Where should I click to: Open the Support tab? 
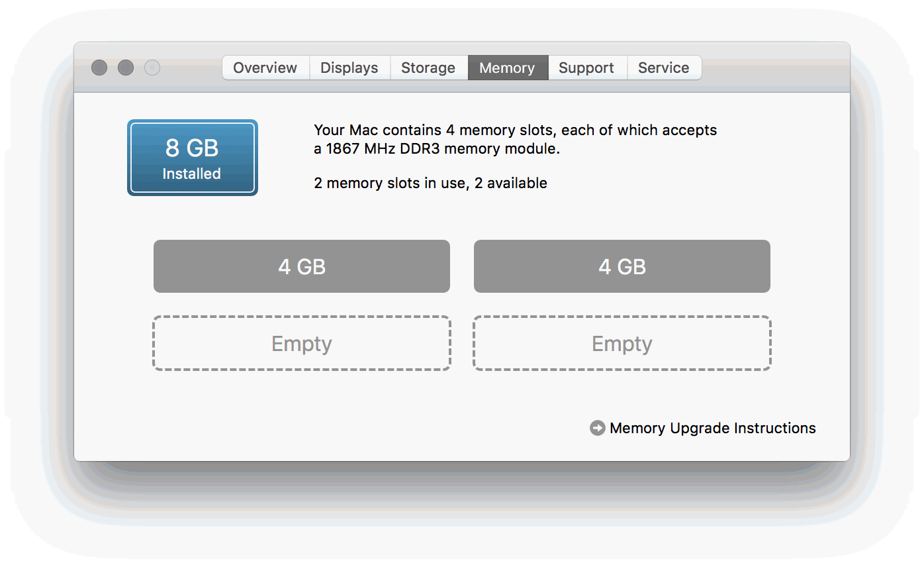[586, 68]
